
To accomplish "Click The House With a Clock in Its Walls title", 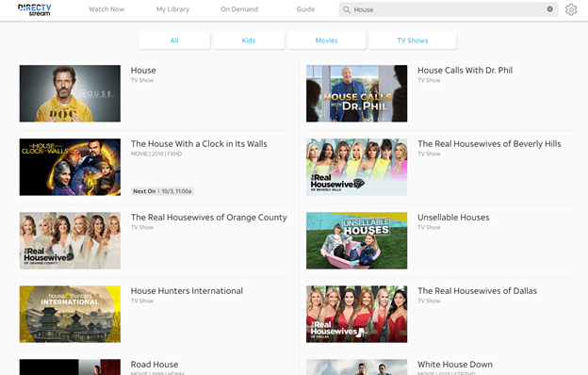I will (199, 143).
